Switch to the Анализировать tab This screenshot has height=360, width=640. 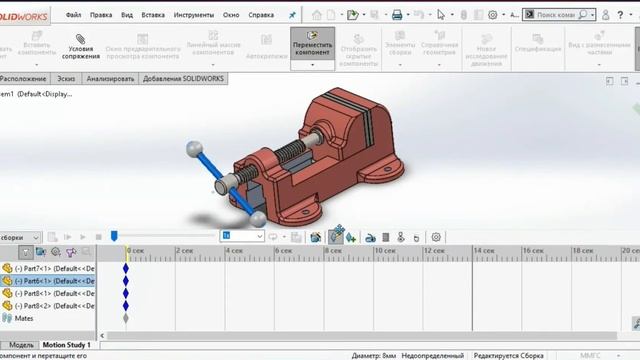(x=110, y=79)
